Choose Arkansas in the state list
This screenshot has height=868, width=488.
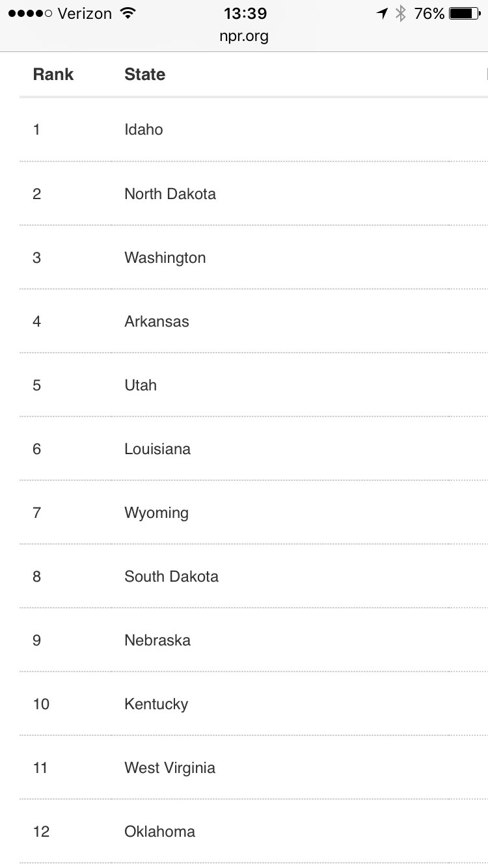tap(157, 321)
